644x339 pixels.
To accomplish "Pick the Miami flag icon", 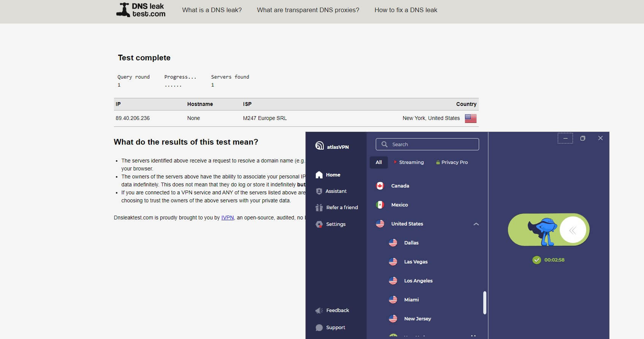I will point(393,300).
